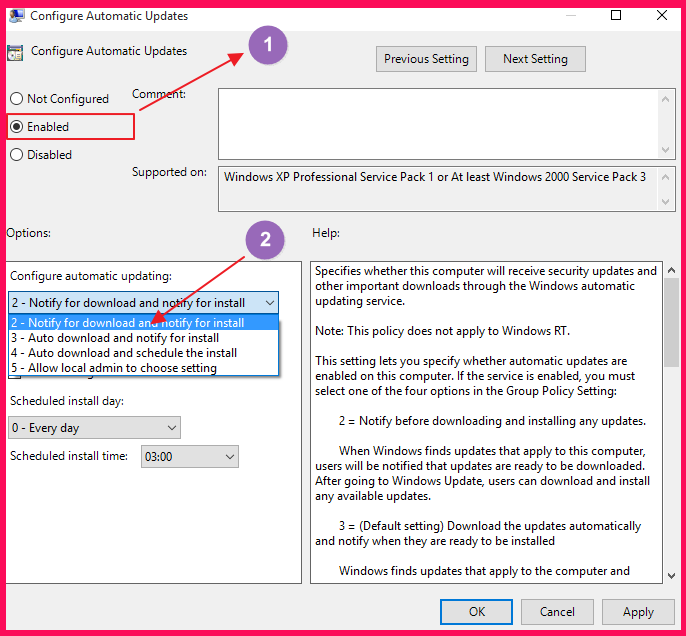
Task: Click the purple circle numbered 1
Action: click(x=268, y=45)
